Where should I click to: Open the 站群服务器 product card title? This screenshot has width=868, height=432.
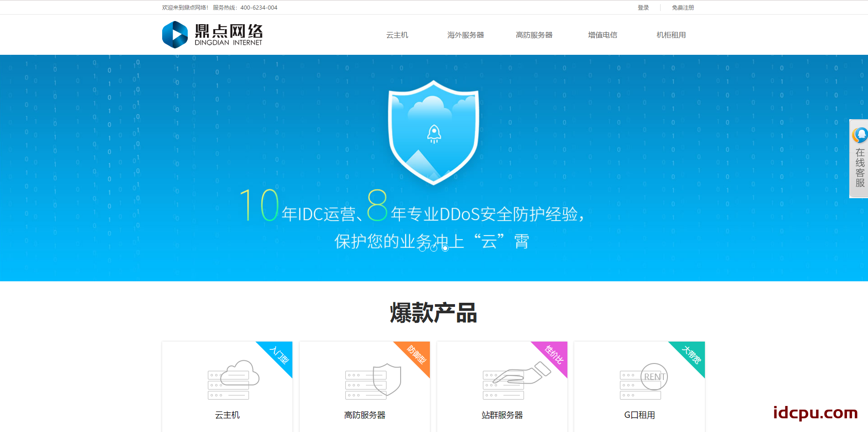point(502,415)
